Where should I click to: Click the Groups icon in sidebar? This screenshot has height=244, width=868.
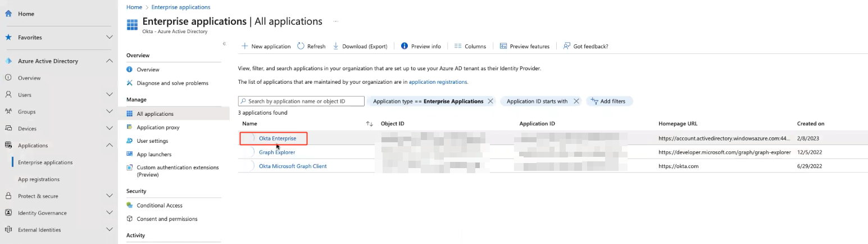point(8,111)
